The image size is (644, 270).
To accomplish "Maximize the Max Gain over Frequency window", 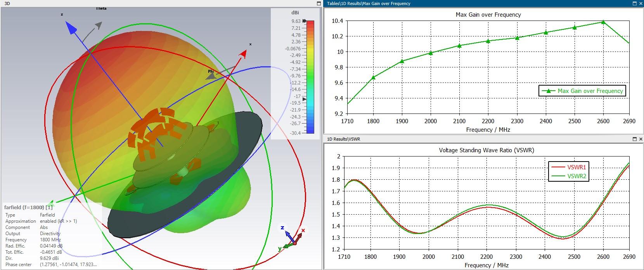I will coord(634,3).
